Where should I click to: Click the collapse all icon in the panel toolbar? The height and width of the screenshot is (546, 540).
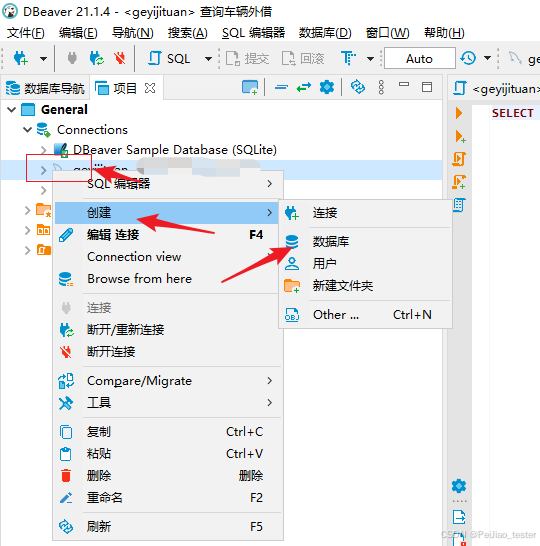(281, 87)
